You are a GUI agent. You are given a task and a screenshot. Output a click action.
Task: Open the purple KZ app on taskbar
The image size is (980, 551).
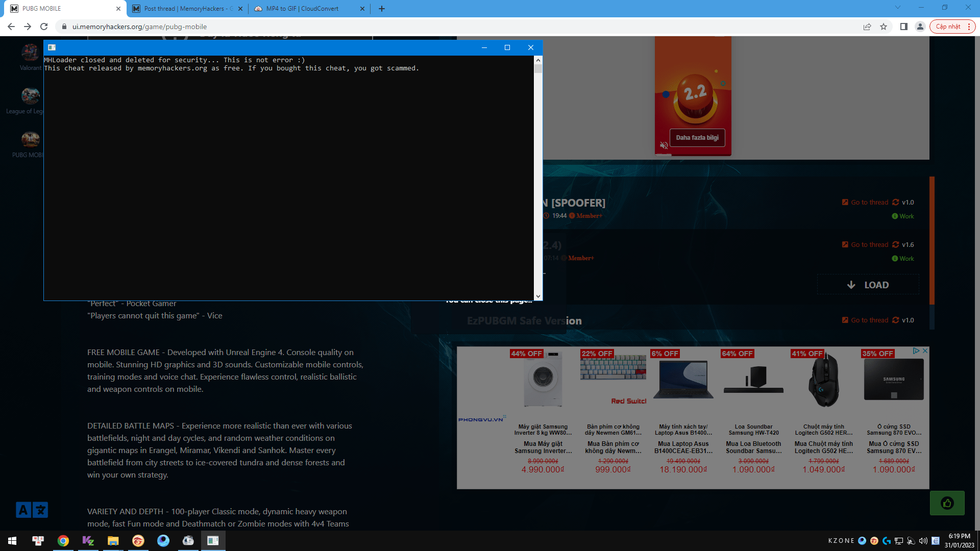click(x=88, y=541)
